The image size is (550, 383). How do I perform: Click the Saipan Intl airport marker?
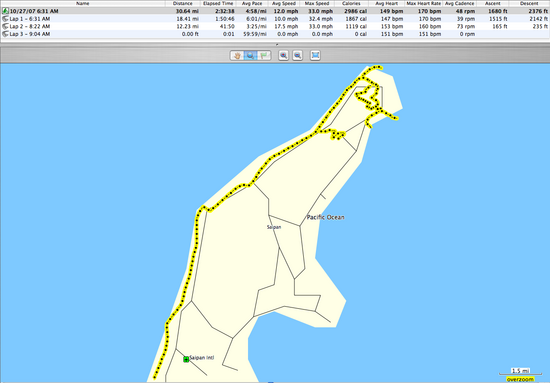186,359
